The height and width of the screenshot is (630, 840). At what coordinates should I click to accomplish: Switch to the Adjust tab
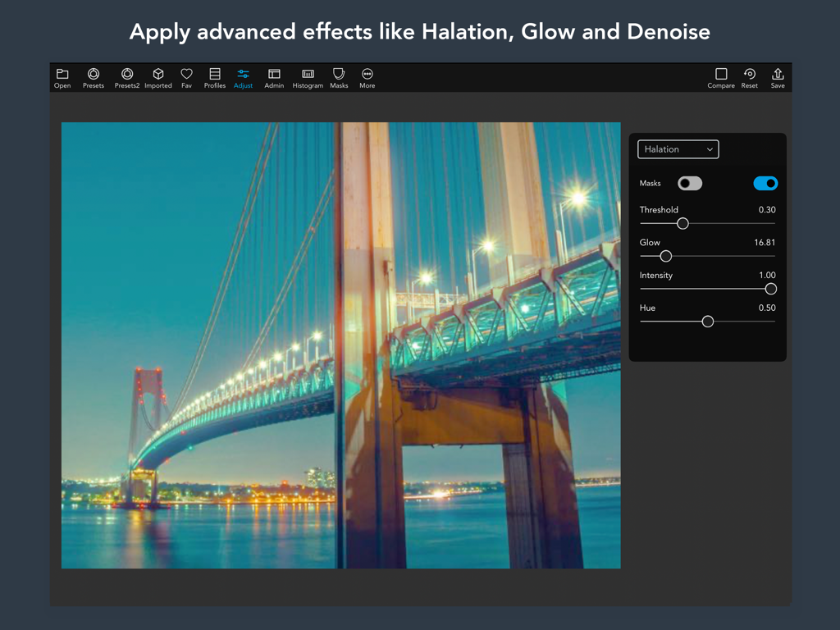[x=243, y=78]
